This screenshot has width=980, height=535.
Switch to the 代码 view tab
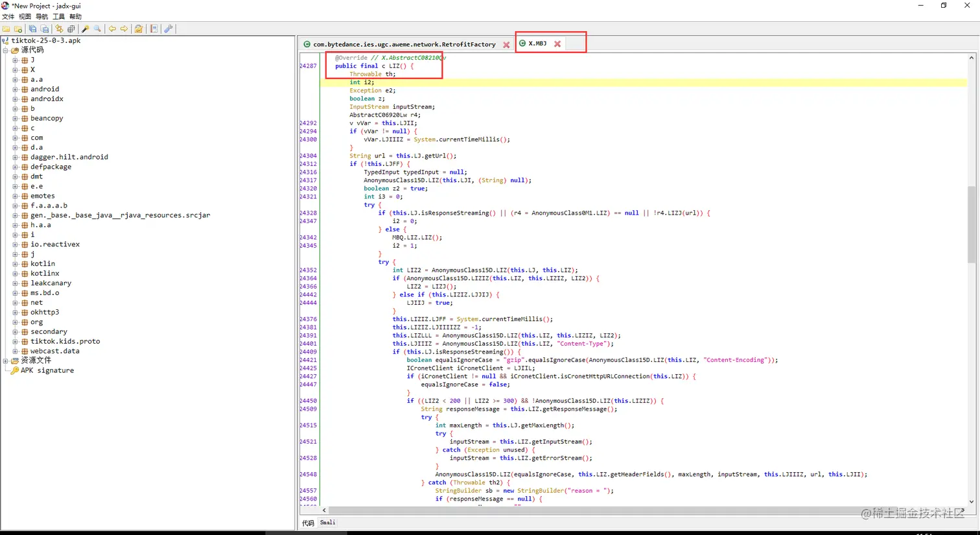point(308,523)
